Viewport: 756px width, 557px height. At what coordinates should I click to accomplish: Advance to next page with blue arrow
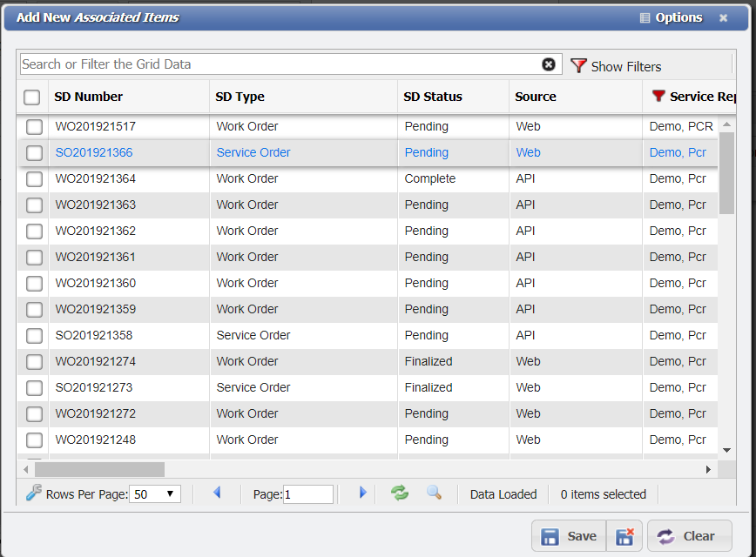(x=362, y=493)
